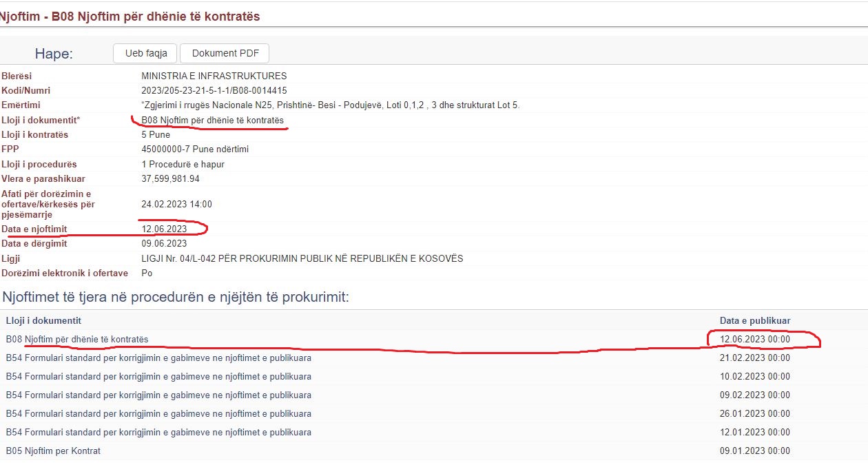Viewport: 868px width, 465px height.
Task: Click the LIGJI Nr. 04/L-042 law text
Action: tap(302, 259)
